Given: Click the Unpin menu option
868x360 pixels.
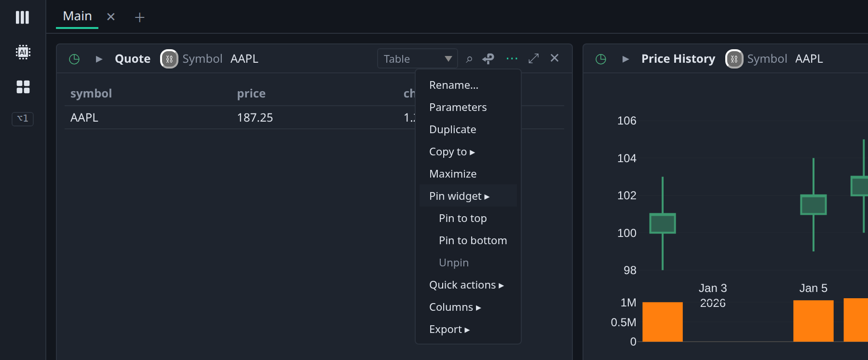Looking at the screenshot, I should click(x=468, y=263).
